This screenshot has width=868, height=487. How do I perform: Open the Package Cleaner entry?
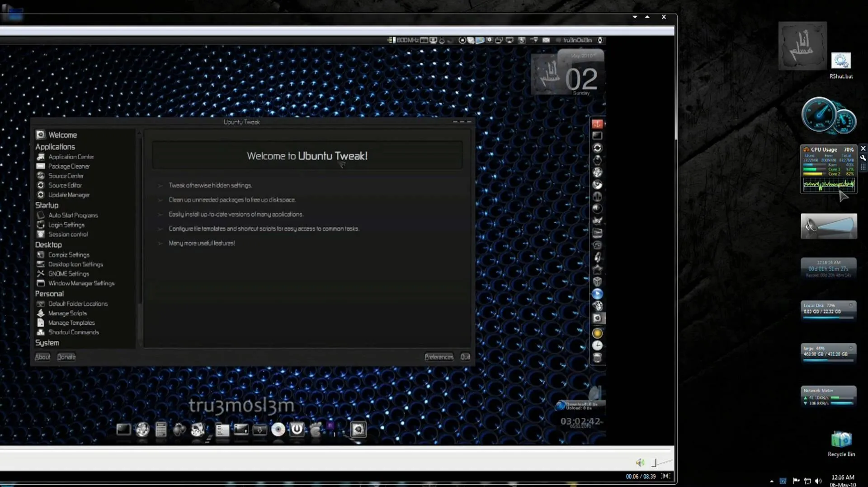63,166
